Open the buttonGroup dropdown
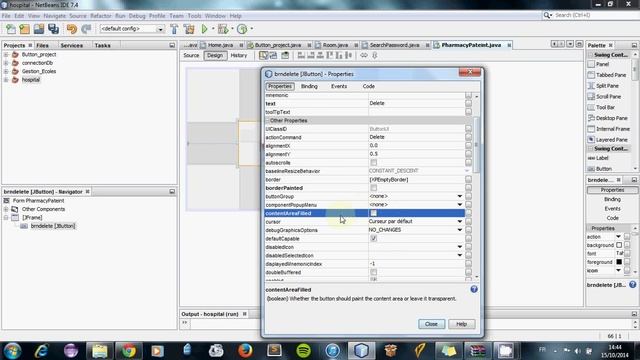Viewport: 640px width, 360px height. [460, 196]
